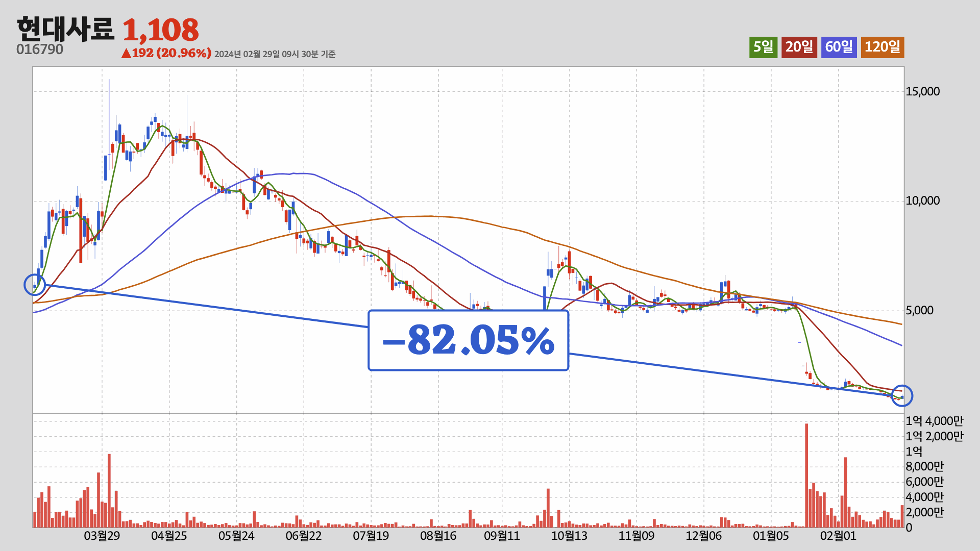Toggle the 5일 moving average legend
This screenshot has height=551, width=980.
pos(763,47)
